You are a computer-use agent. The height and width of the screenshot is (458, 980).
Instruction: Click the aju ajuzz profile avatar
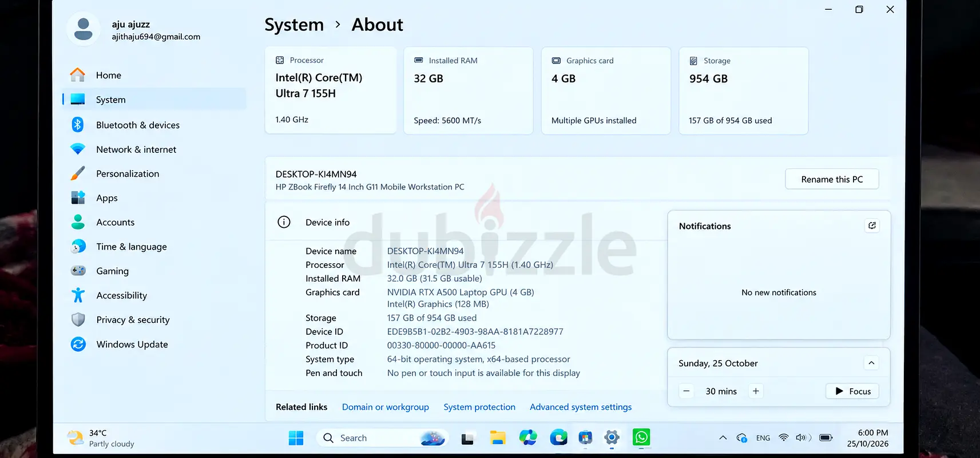[84, 29]
